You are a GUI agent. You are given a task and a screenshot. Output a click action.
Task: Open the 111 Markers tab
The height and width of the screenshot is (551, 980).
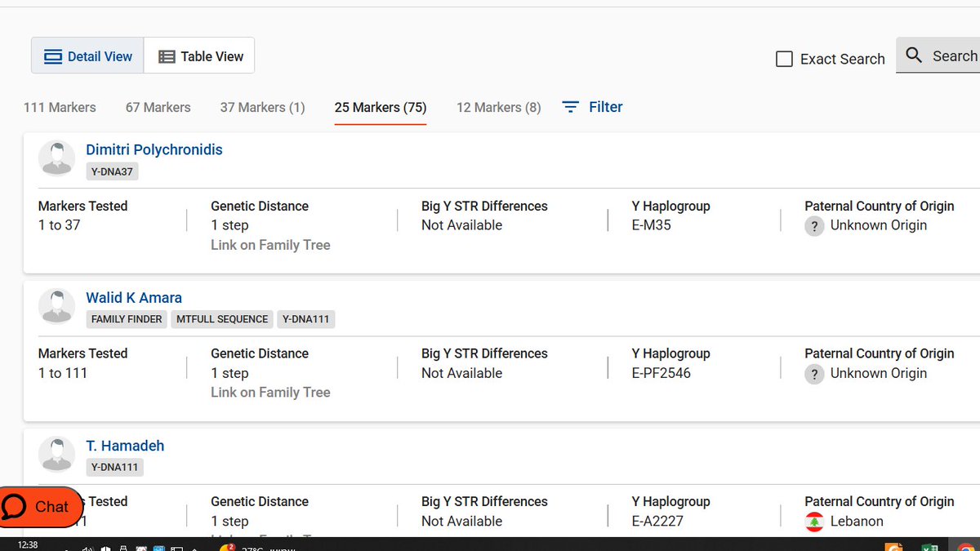[60, 107]
